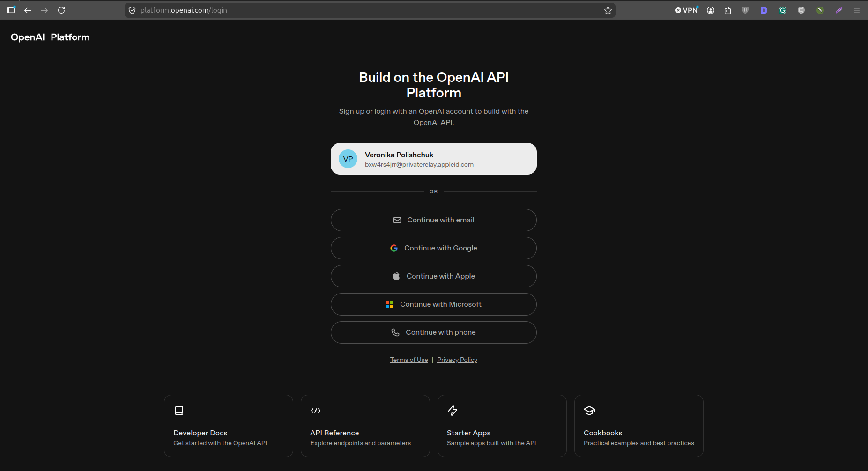868x471 pixels.
Task: Open the browser hamburger menu
Action: 857,10
